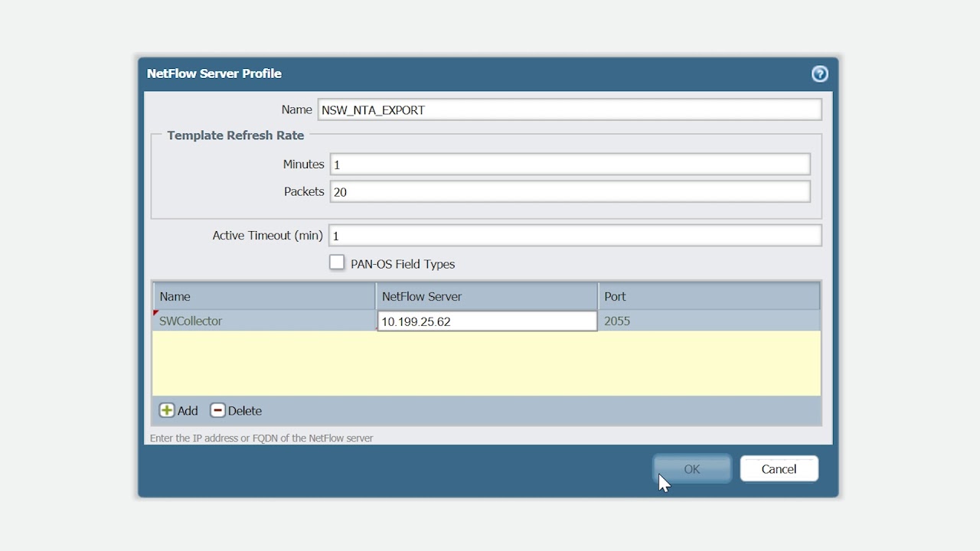980x551 pixels.
Task: Edit the NetFlow Server IP 10.199.25.62
Action: point(487,321)
